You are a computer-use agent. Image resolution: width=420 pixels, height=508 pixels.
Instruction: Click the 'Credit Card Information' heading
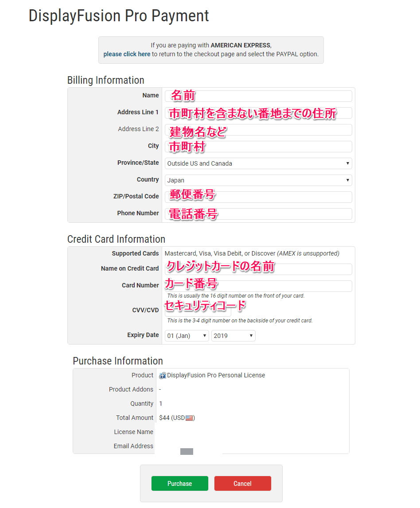[117, 239]
